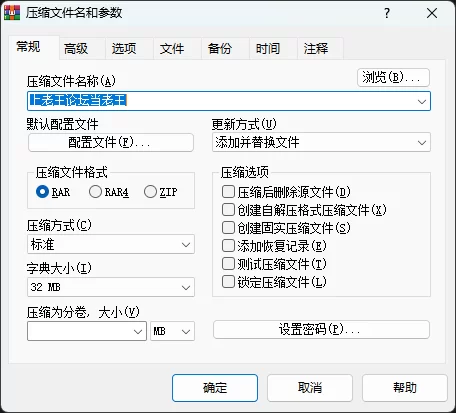
Task: Open the 配置文件(F)... button
Action: click(x=111, y=142)
